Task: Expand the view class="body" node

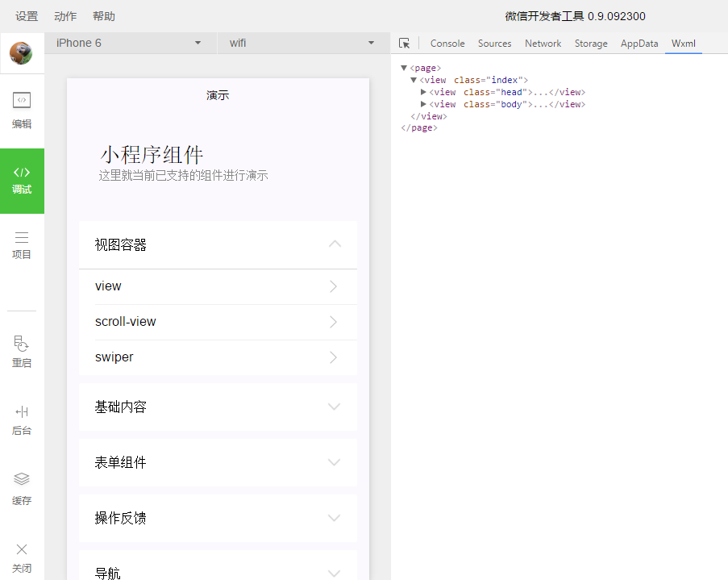Action: pyautogui.click(x=423, y=104)
